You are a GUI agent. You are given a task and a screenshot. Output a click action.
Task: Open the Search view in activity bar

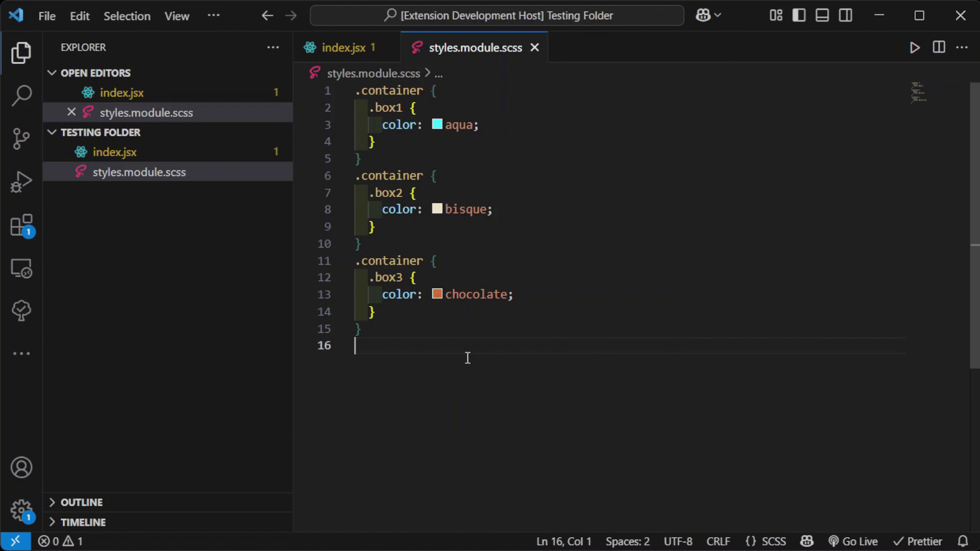coord(21,95)
